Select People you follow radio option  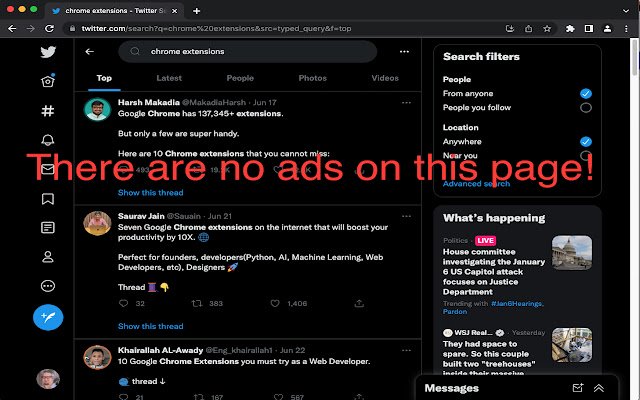pos(586,108)
